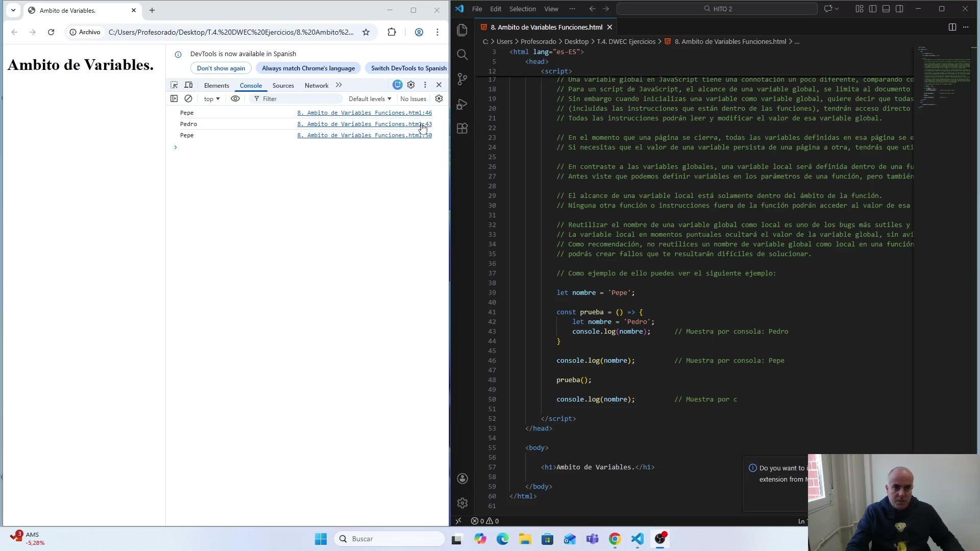
Task: Open Customize Layout in VS Code title bar
Action: click(x=860, y=9)
